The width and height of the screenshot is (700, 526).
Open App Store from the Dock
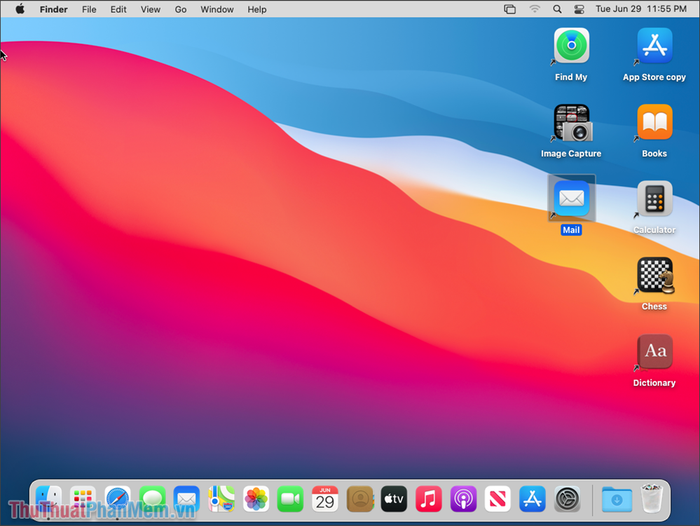(x=532, y=499)
